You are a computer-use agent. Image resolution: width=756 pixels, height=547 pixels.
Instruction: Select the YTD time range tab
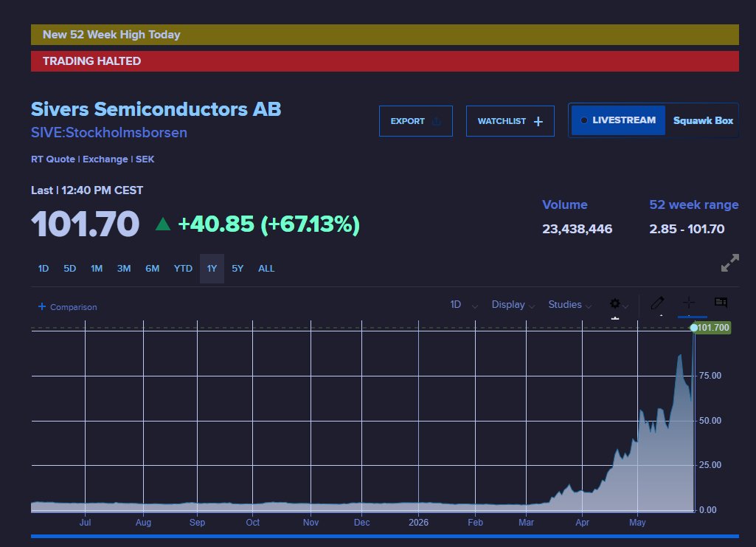pos(183,269)
